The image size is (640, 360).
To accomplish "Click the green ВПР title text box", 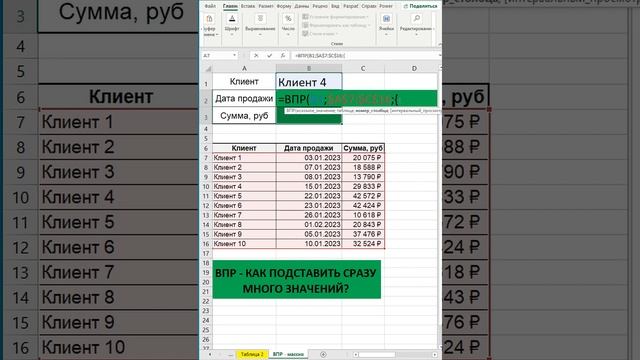I will click(297, 280).
